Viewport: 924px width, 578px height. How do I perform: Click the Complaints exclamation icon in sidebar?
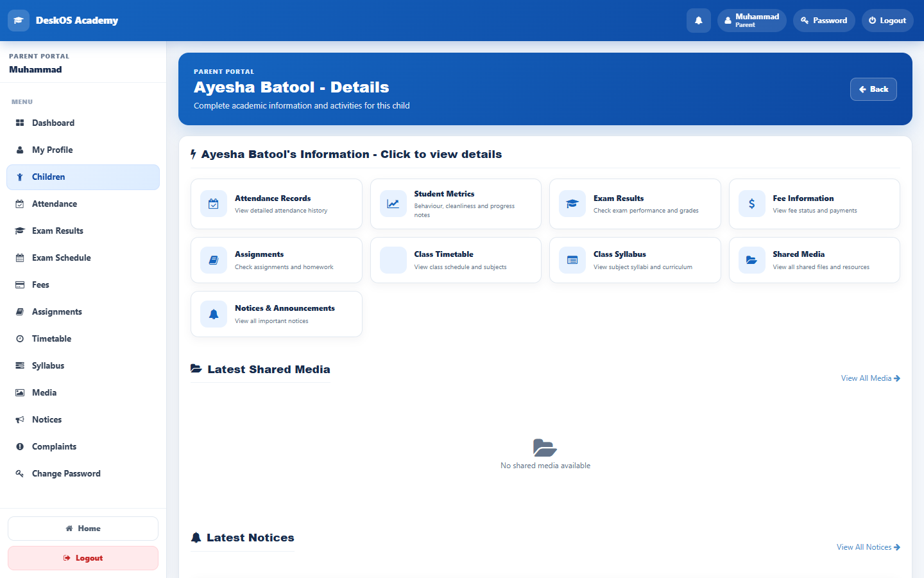point(20,446)
